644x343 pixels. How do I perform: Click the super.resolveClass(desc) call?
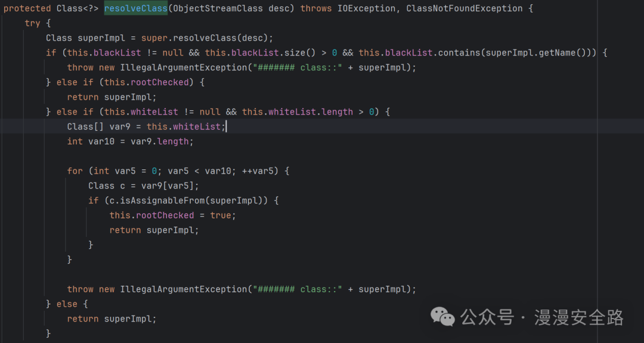(215, 38)
